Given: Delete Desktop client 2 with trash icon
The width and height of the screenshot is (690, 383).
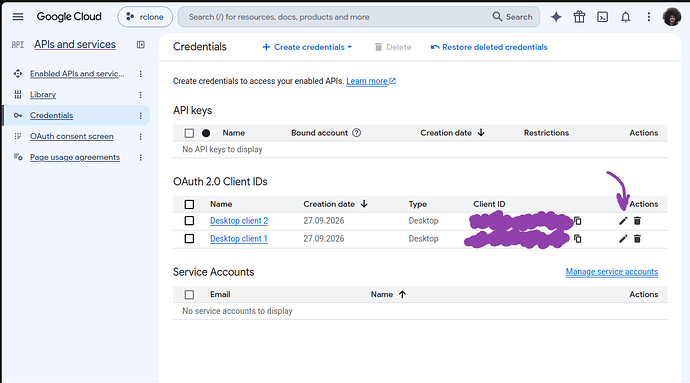Looking at the screenshot, I should (x=637, y=221).
